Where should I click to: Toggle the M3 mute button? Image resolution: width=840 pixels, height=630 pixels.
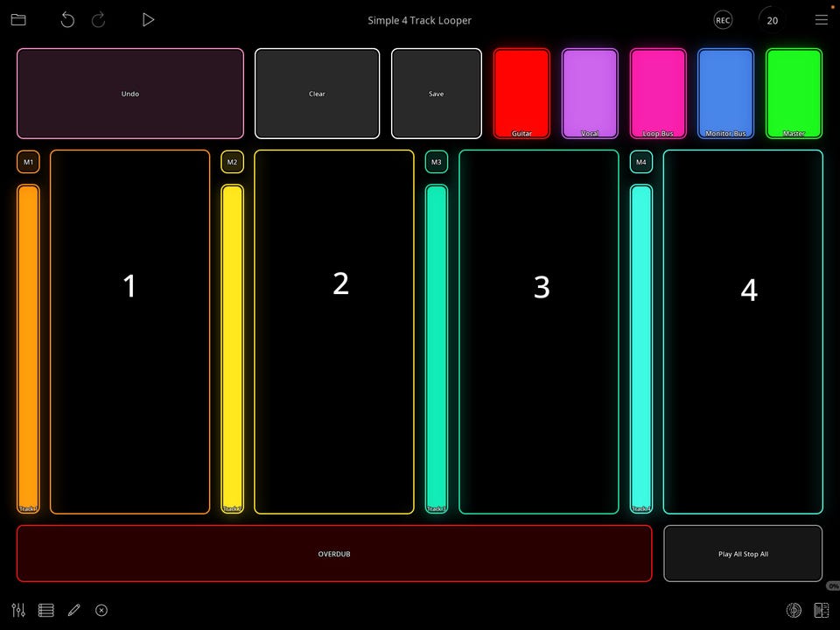pos(437,162)
